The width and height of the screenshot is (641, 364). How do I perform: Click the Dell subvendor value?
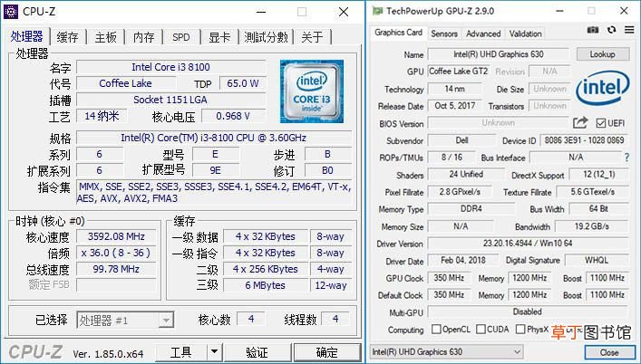point(462,140)
